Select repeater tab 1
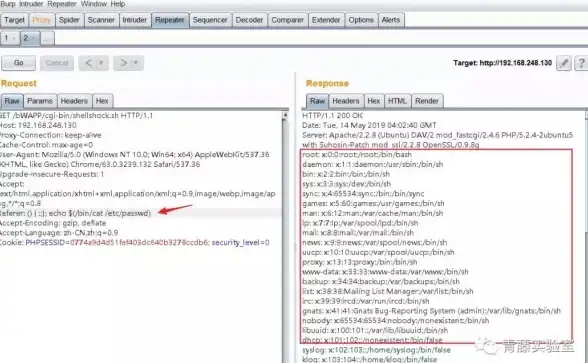This screenshot has width=588, height=363. tap(9, 38)
